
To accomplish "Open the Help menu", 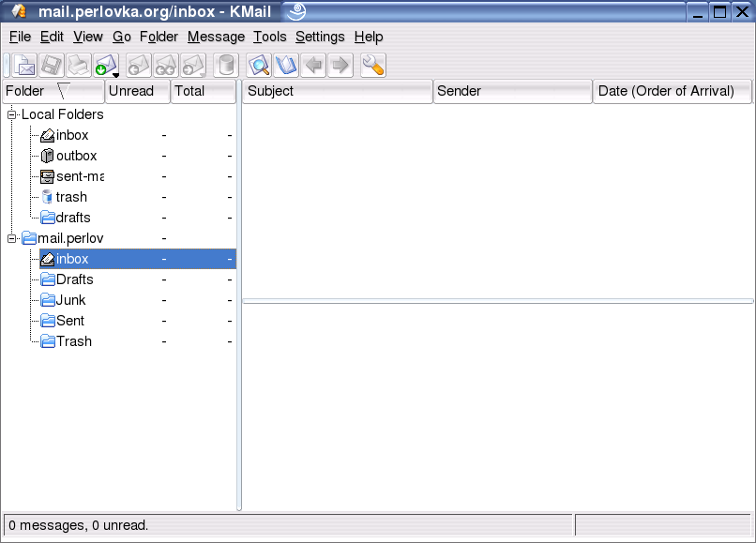I will coord(369,37).
